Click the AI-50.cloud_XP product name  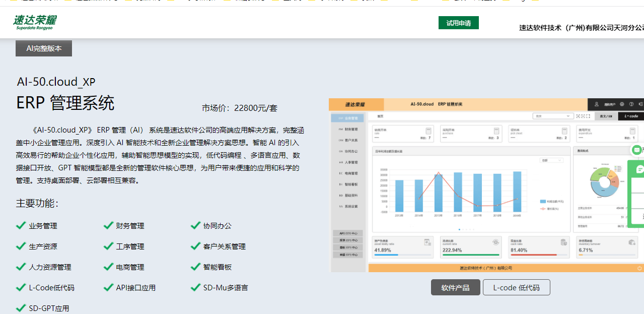click(x=56, y=82)
